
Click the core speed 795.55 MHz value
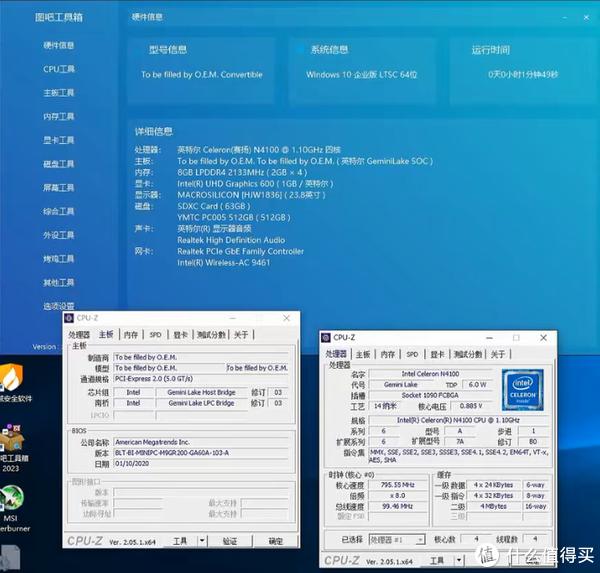pos(398,485)
